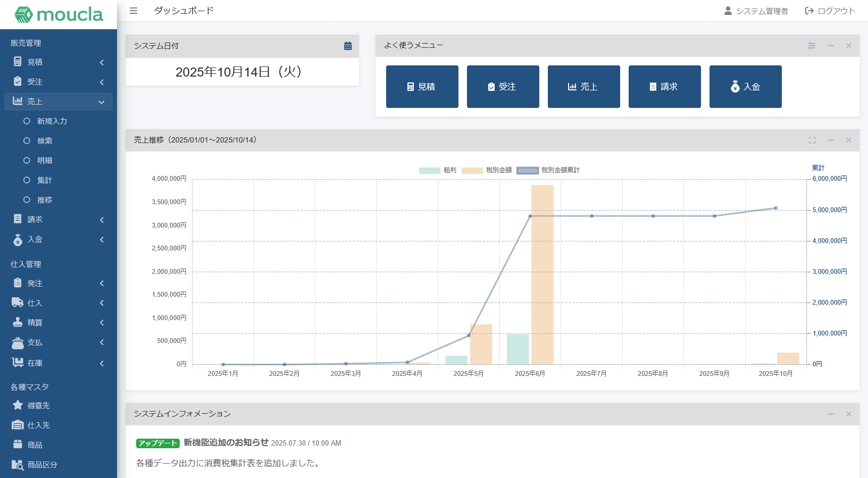868x478 pixels.
Task: Click the 2025年6月 cumulative line data point
Action: 530,216
